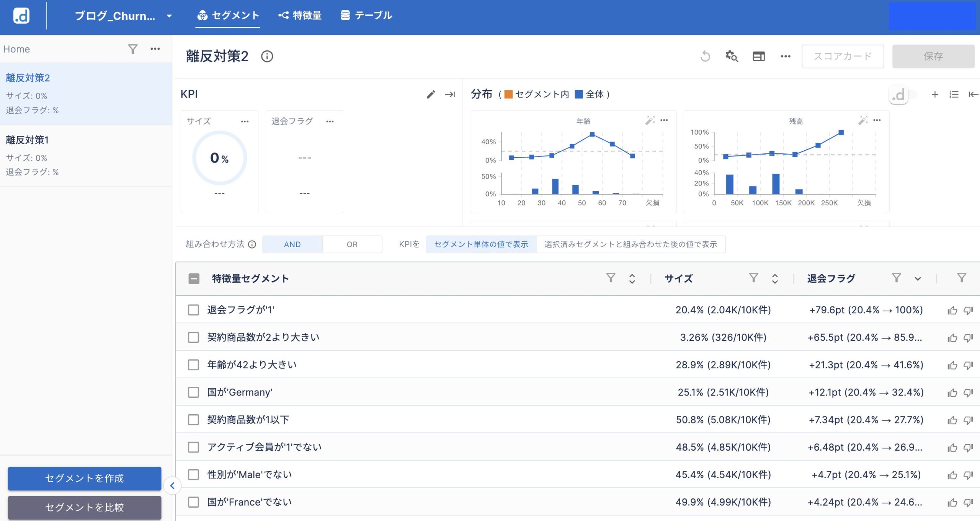Click the undo/reset arrow icon in header

(705, 56)
